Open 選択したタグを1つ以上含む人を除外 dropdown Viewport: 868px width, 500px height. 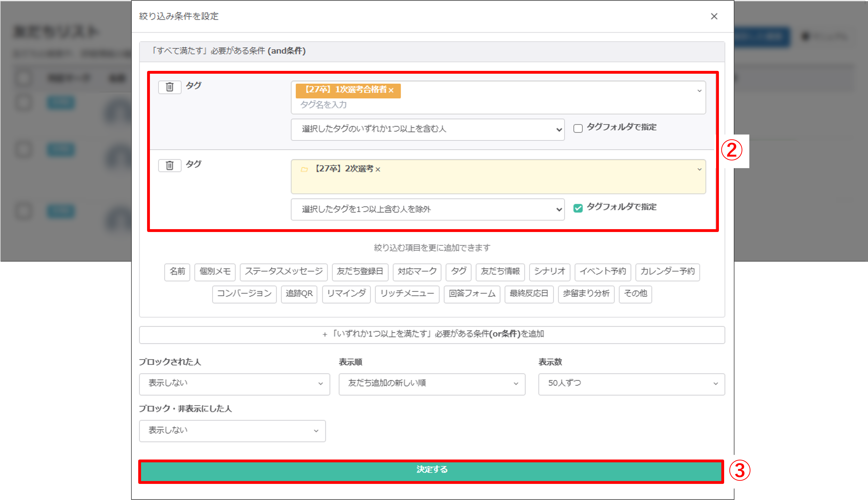(427, 209)
